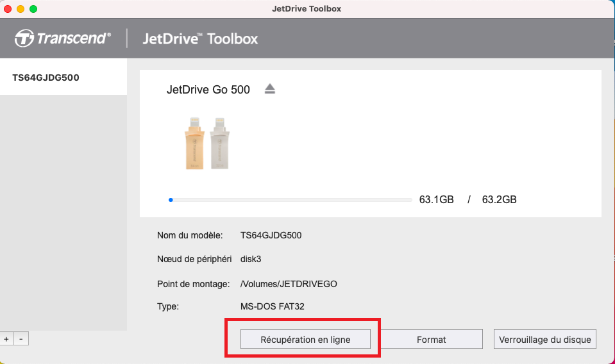The height and width of the screenshot is (364, 615).
Task: Click the model name value TS64GJDG500
Action: pyautogui.click(x=271, y=235)
